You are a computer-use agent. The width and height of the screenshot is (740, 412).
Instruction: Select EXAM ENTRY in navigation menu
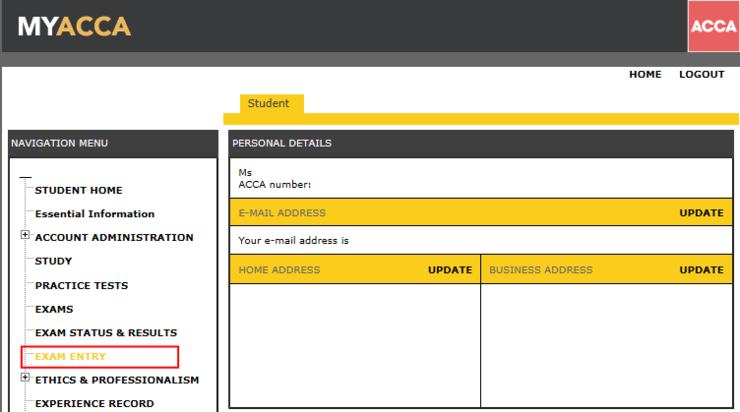(x=70, y=356)
